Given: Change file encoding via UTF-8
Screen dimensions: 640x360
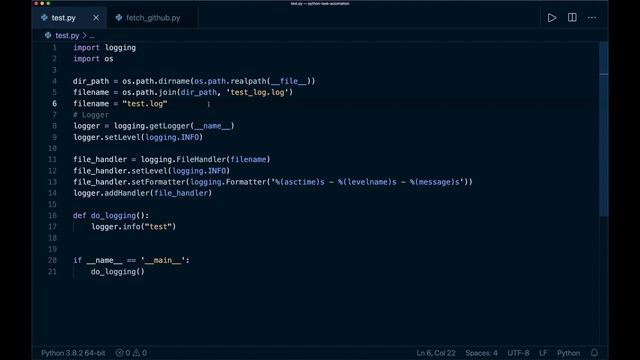Looking at the screenshot, I should [518, 353].
